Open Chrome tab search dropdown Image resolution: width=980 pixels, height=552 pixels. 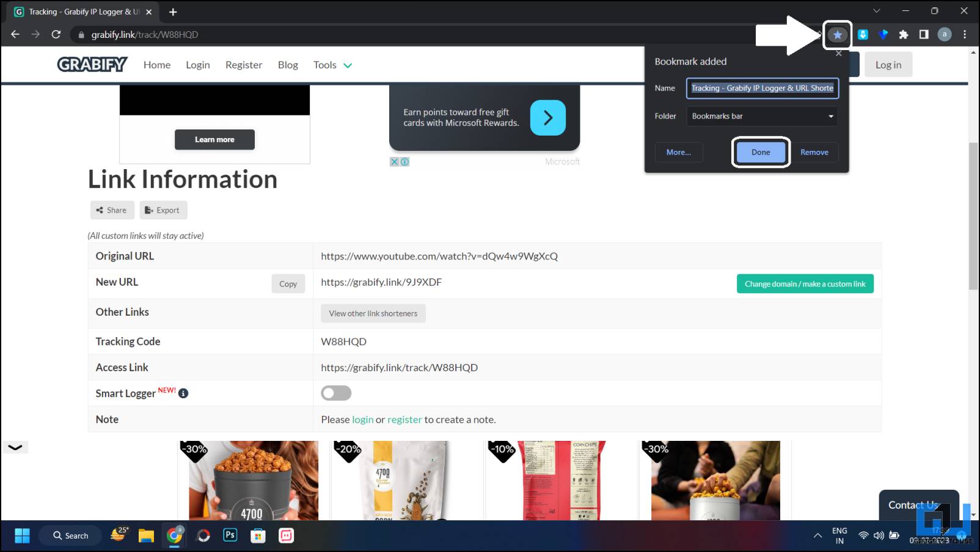pos(876,11)
